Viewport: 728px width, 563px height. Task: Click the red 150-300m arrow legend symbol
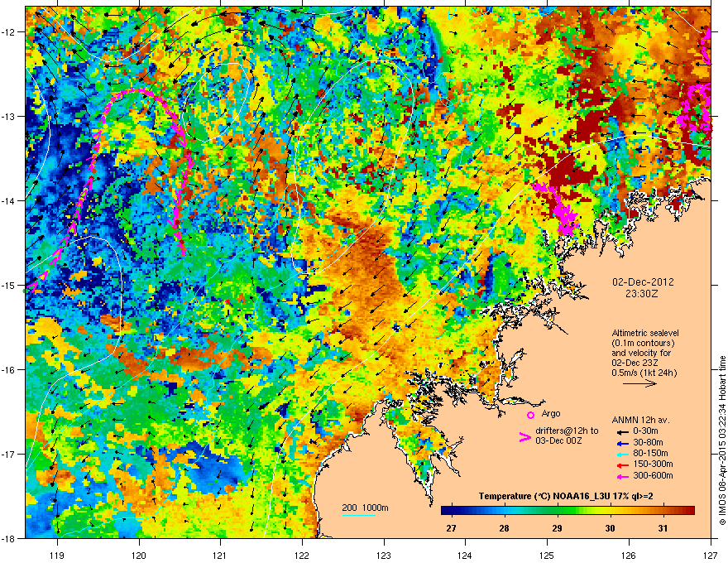click(622, 465)
